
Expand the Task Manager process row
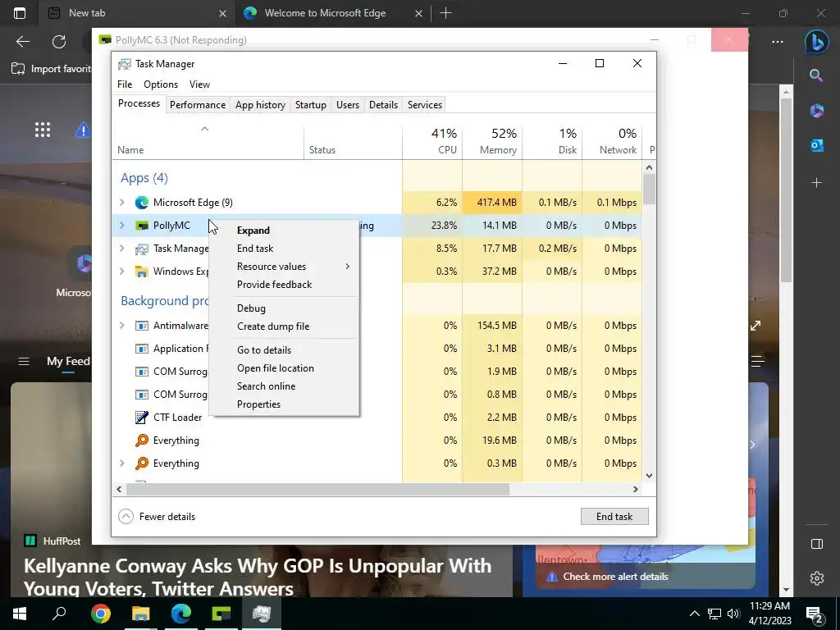(122, 249)
